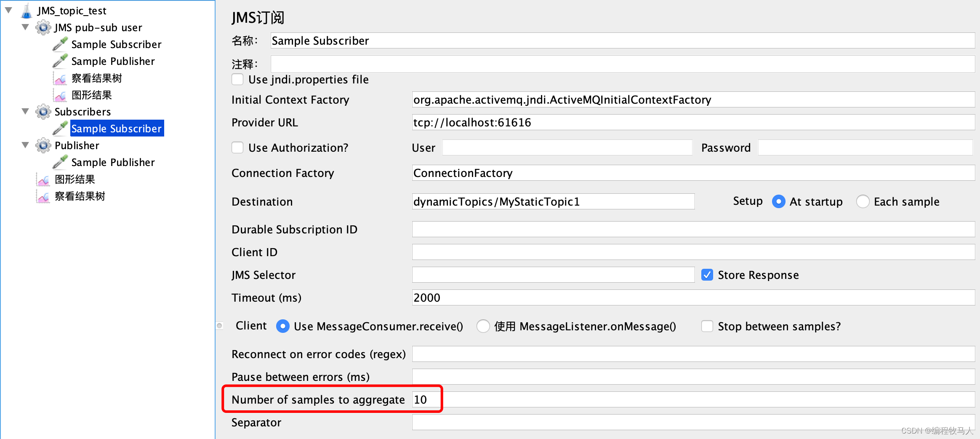Select the Each sample setup option

click(x=863, y=201)
